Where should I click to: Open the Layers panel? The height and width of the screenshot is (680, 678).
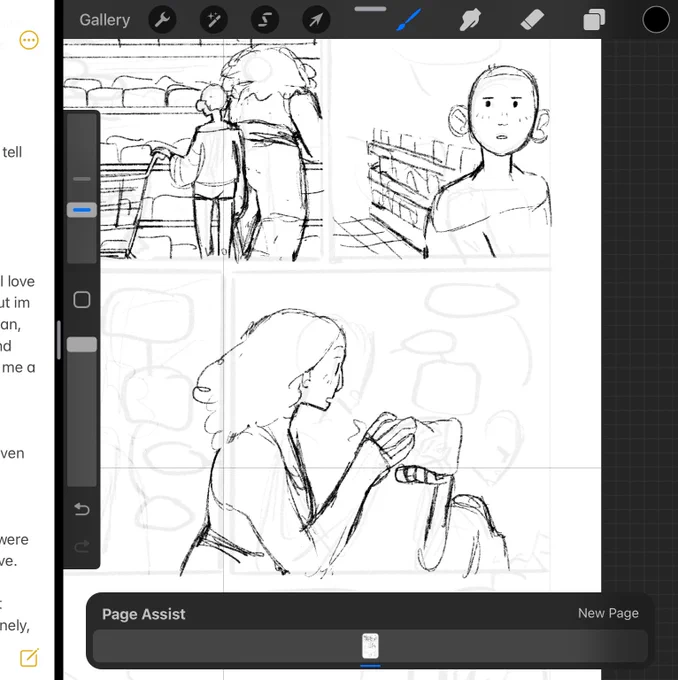(594, 20)
